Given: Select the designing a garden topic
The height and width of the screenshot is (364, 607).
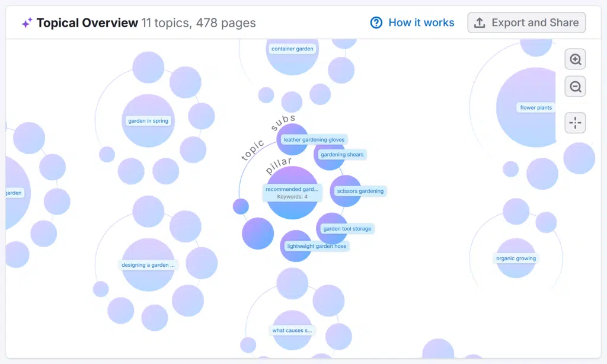Looking at the screenshot, I should coord(148,264).
